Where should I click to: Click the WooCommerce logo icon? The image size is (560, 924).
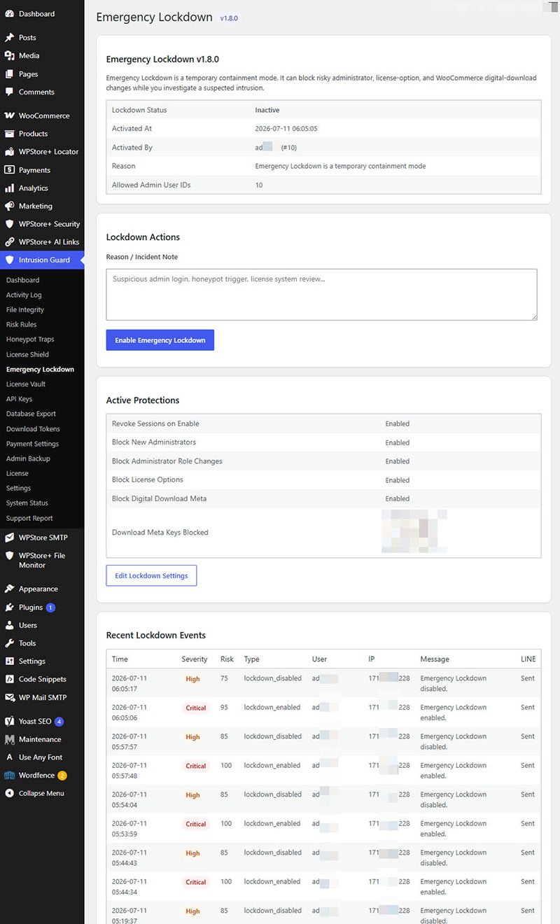pos(9,115)
